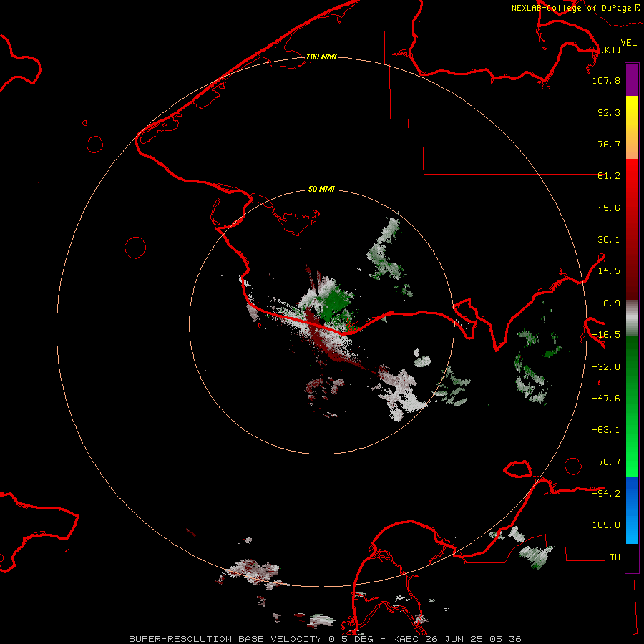Select the 61.2 scale value
Viewport: 644px width, 644px height.
(x=609, y=176)
